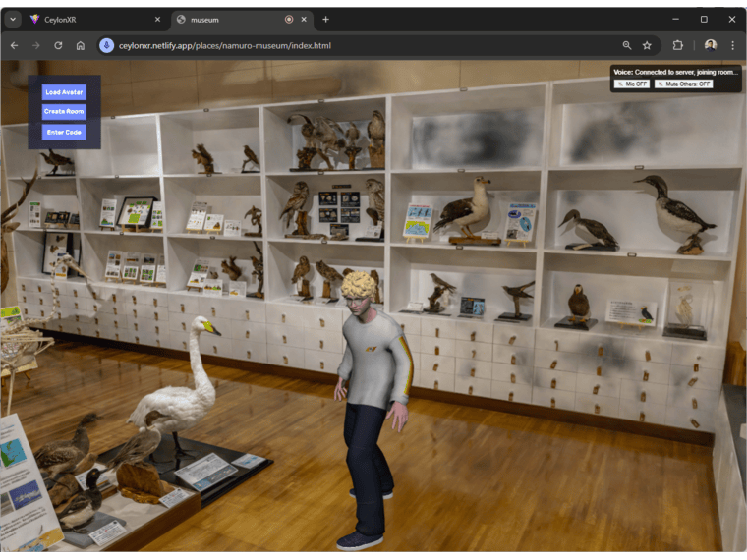Open the browser extensions puzzle icon
This screenshot has width=747, height=560.
[678, 45]
